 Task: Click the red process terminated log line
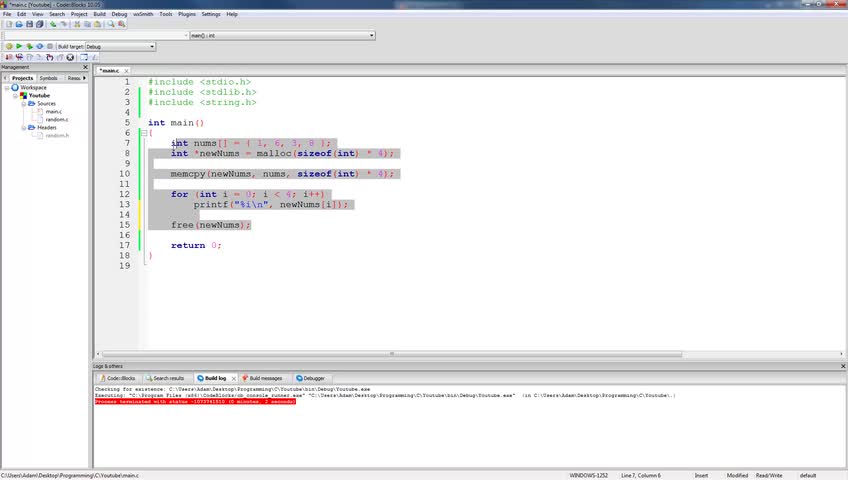[x=195, y=402]
